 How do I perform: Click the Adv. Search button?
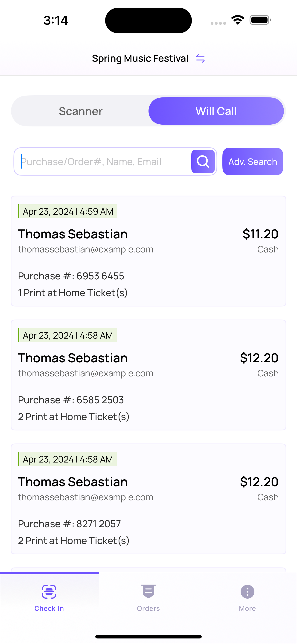tap(253, 161)
